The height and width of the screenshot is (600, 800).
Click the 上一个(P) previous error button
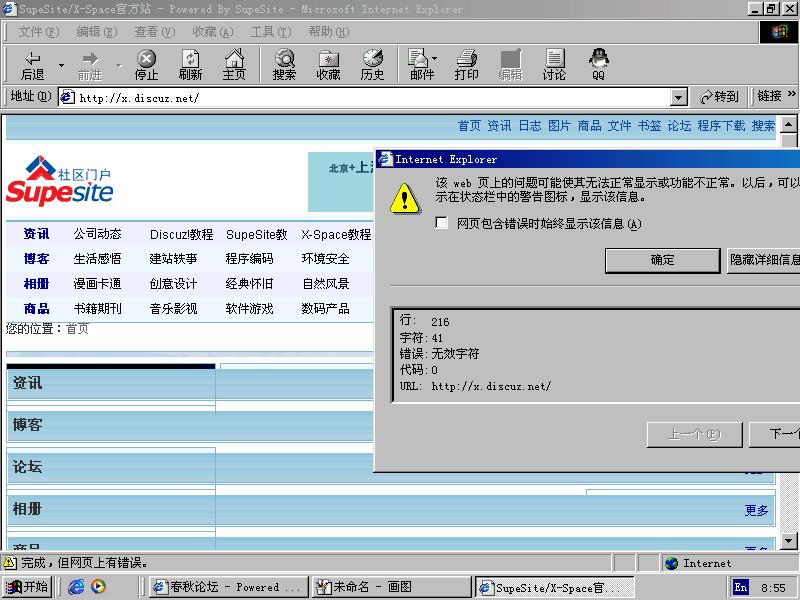pyautogui.click(x=694, y=435)
